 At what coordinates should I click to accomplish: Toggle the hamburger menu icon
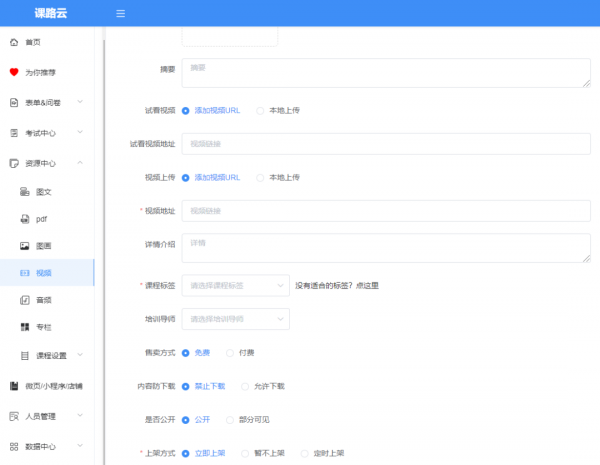(x=121, y=14)
